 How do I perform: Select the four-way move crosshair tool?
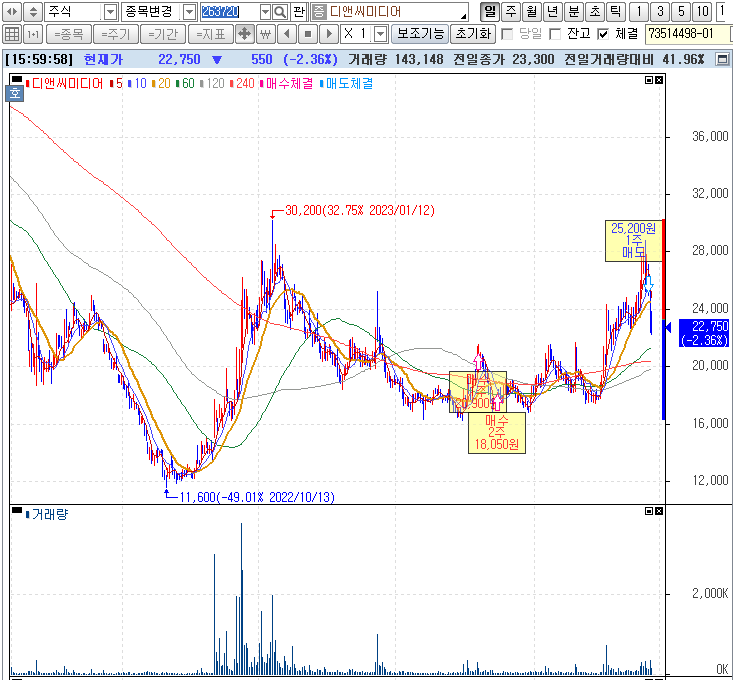pyautogui.click(x=244, y=34)
